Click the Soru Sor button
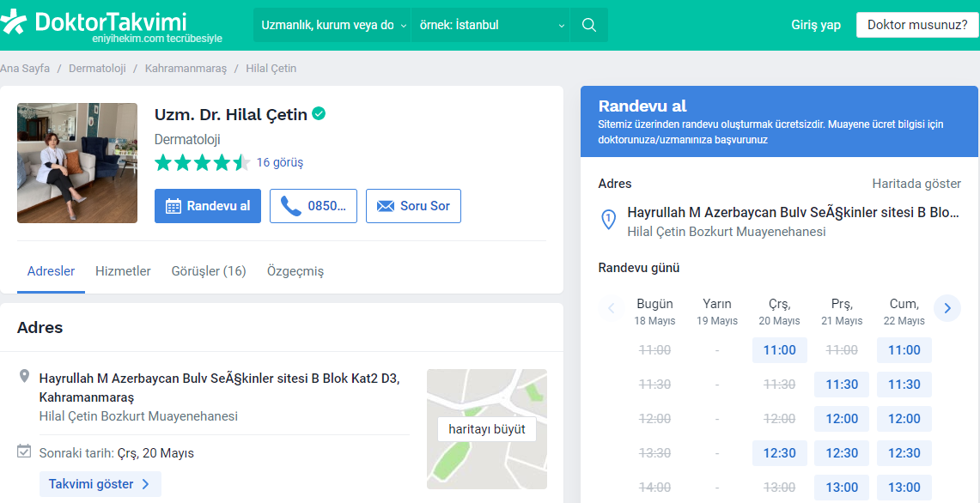This screenshot has width=980, height=503. click(x=413, y=206)
